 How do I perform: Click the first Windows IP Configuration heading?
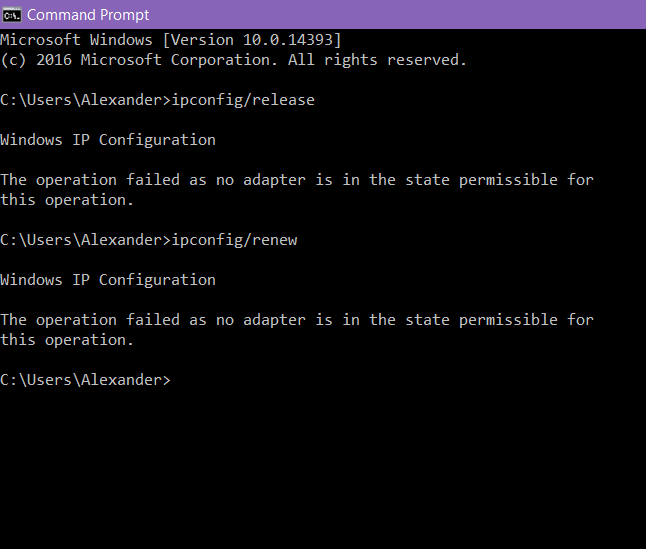[x=108, y=140]
